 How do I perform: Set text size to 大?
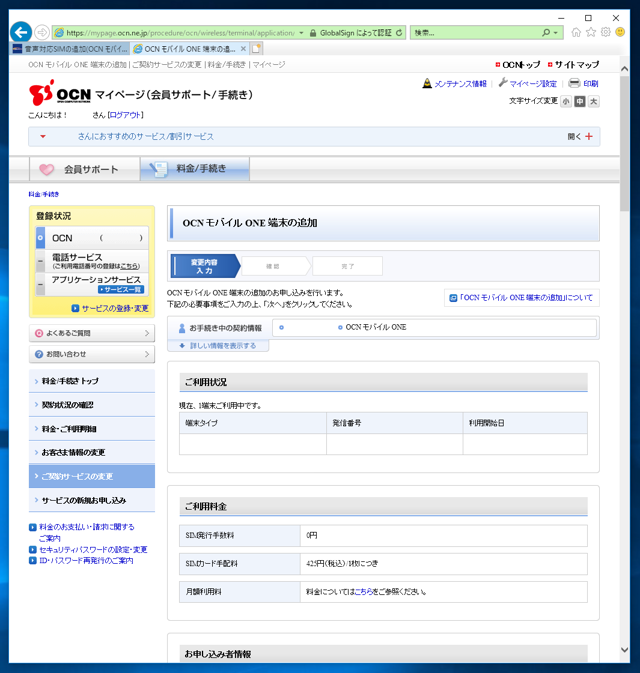(x=593, y=101)
